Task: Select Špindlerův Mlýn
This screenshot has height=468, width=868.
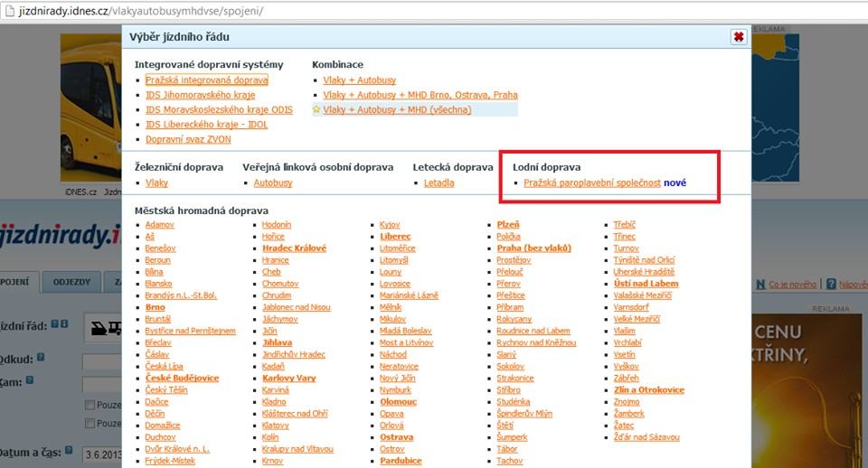Action: tap(524, 413)
